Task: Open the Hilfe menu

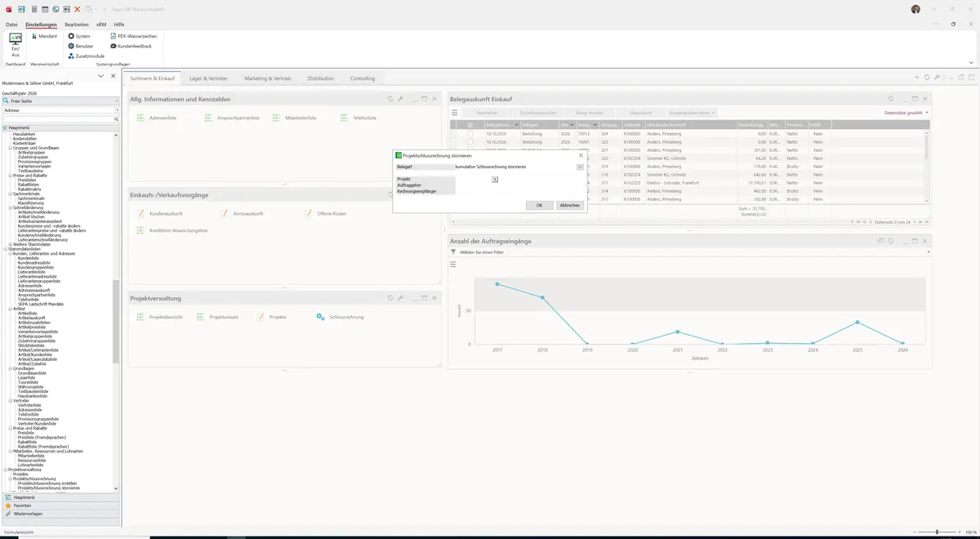Action: [119, 24]
